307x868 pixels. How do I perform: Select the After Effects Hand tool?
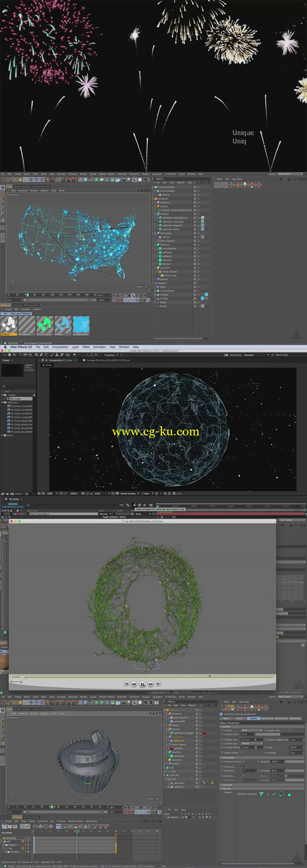click(9, 354)
